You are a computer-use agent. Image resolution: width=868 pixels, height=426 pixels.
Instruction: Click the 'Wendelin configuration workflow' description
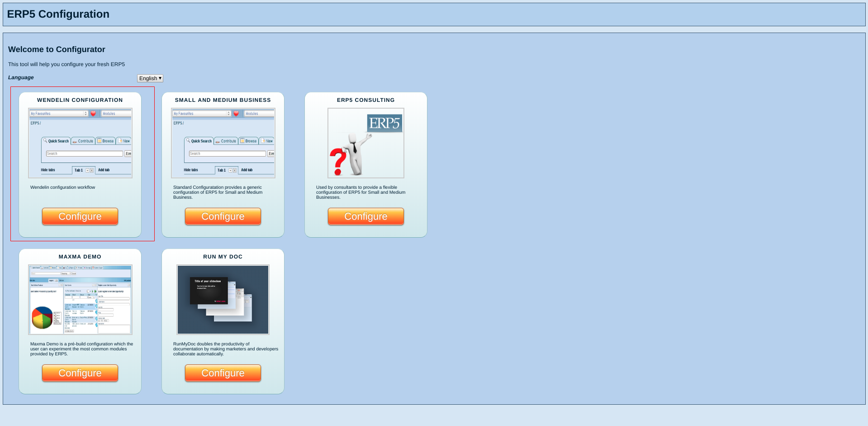point(63,187)
